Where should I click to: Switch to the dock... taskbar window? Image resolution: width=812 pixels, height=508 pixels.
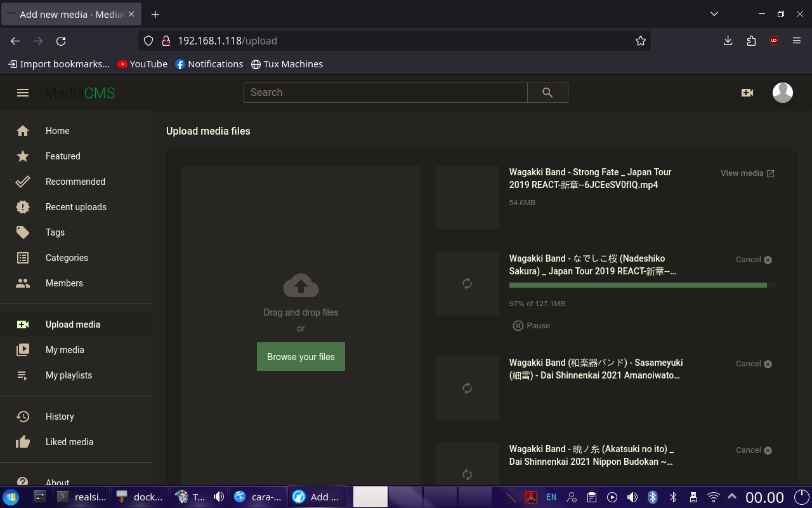140,497
